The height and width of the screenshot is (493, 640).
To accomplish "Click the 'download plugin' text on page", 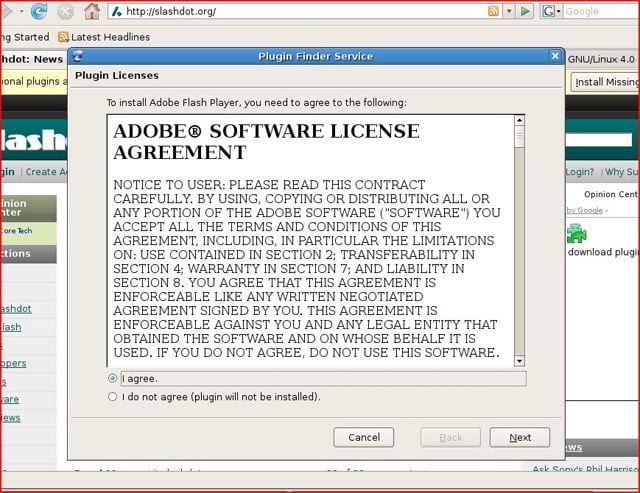I will click(603, 252).
